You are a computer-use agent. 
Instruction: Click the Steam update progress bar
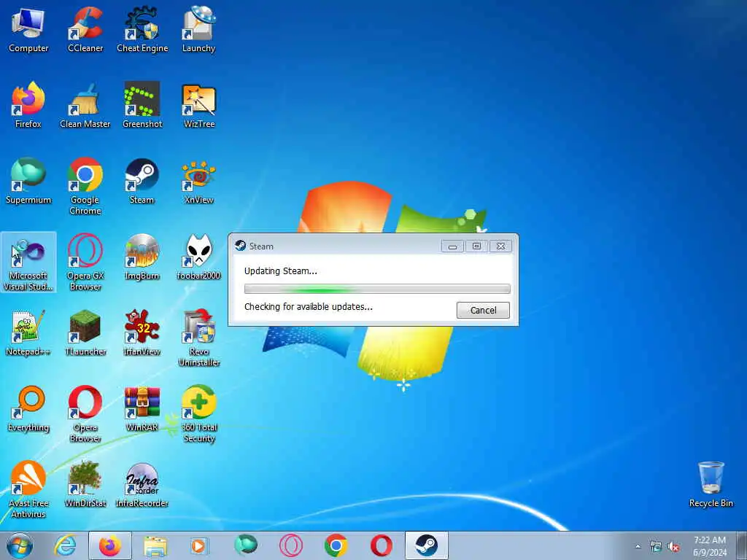[x=377, y=289]
